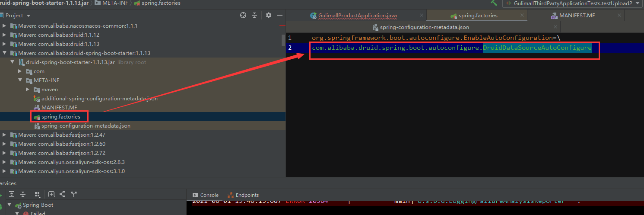Select additional-spring-configuration-metadata.json file
The image size is (644, 215).
(x=99, y=99)
